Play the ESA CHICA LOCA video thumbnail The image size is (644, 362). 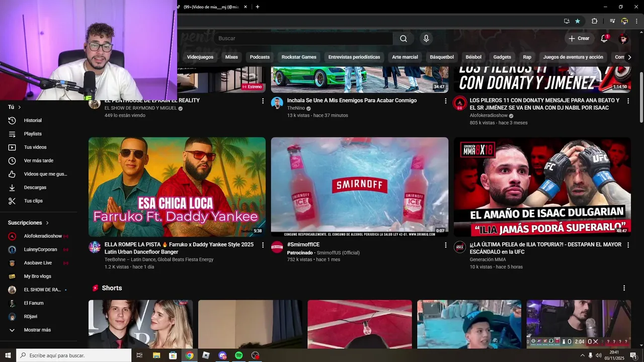[x=177, y=187]
